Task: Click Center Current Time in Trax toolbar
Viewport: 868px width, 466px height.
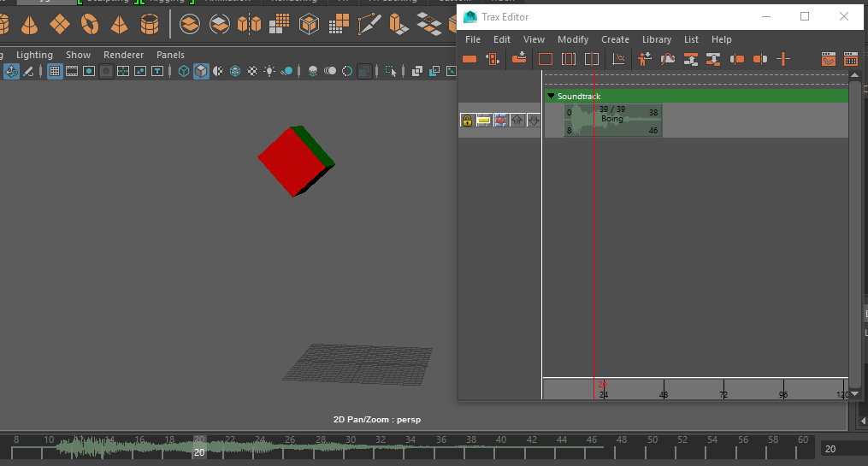Action: [x=592, y=59]
